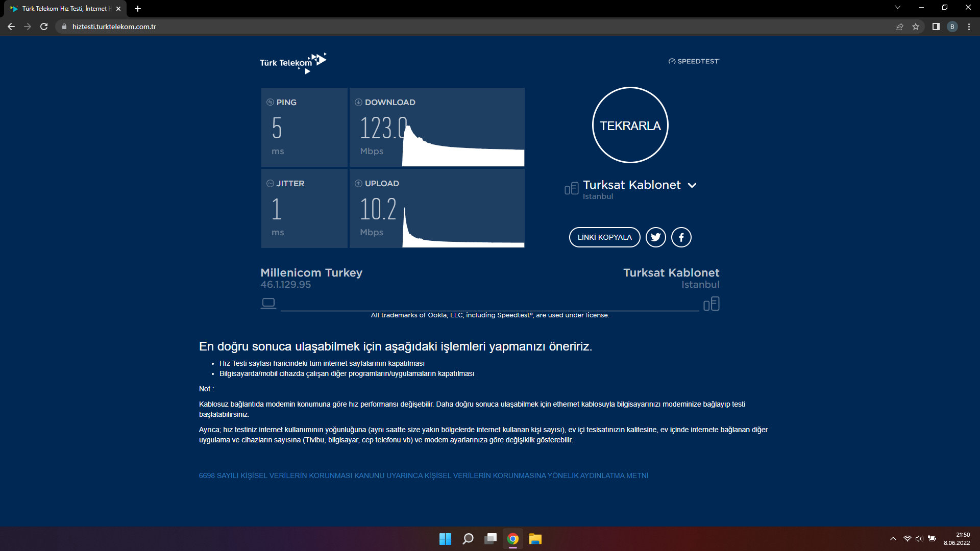Expand the Turksat Kablonet server dropdown

coord(692,185)
